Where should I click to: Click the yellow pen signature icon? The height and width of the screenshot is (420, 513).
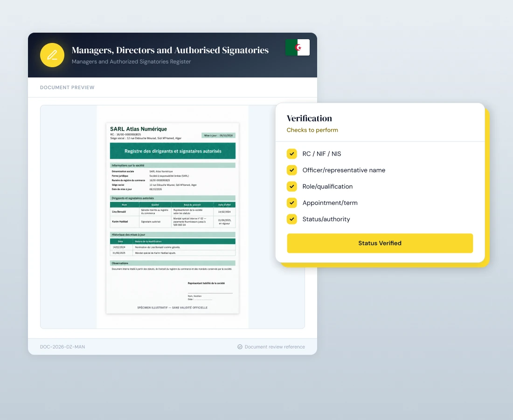click(52, 55)
